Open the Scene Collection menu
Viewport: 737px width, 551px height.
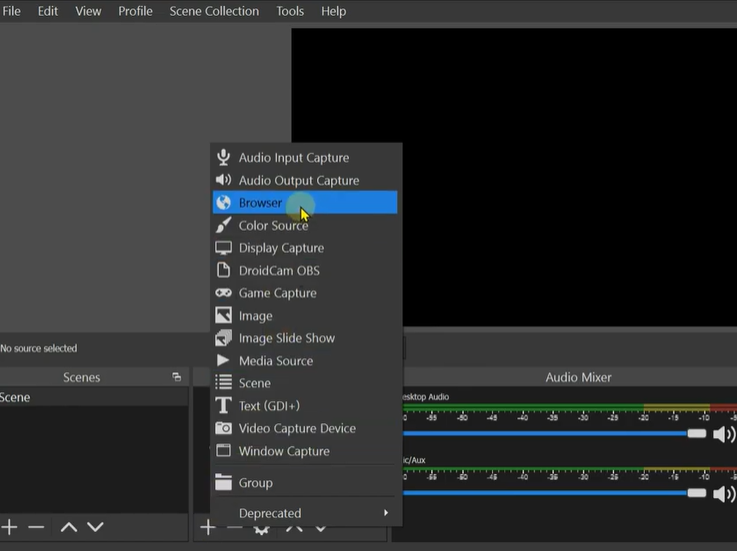pos(214,11)
